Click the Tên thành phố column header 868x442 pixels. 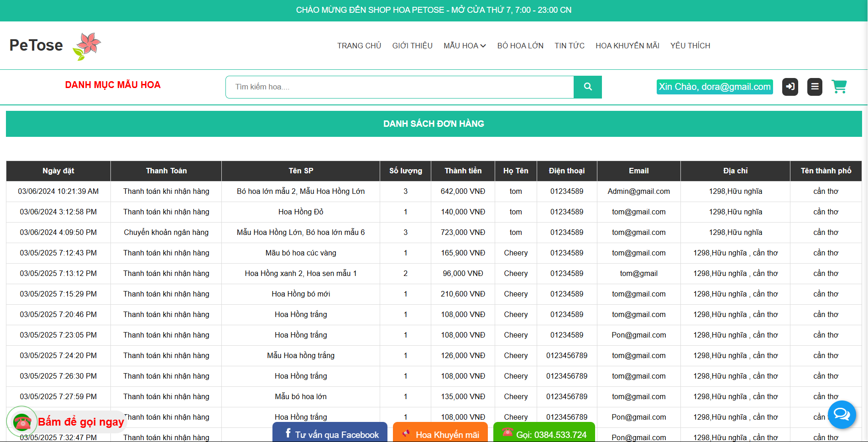[826, 171]
